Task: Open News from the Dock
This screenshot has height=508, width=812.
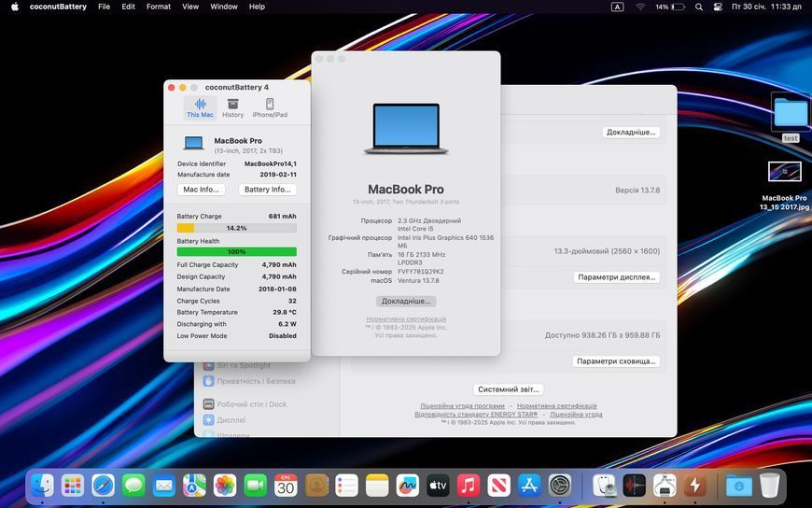Action: (x=498, y=486)
